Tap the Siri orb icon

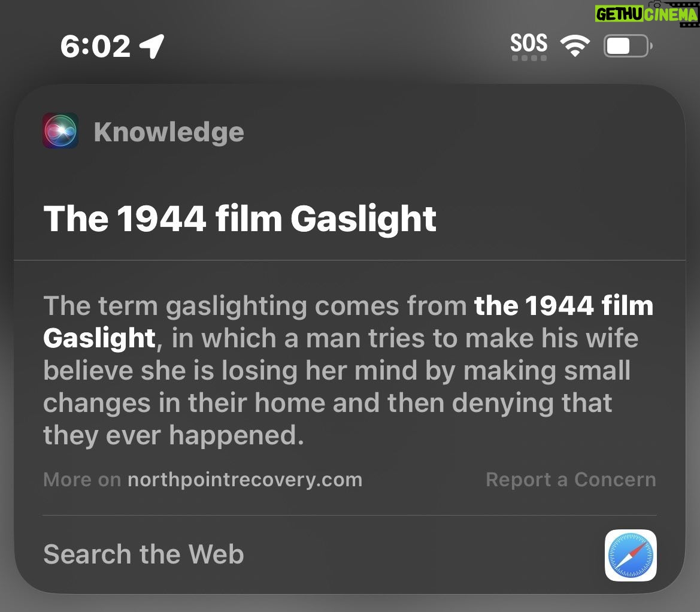click(x=60, y=131)
